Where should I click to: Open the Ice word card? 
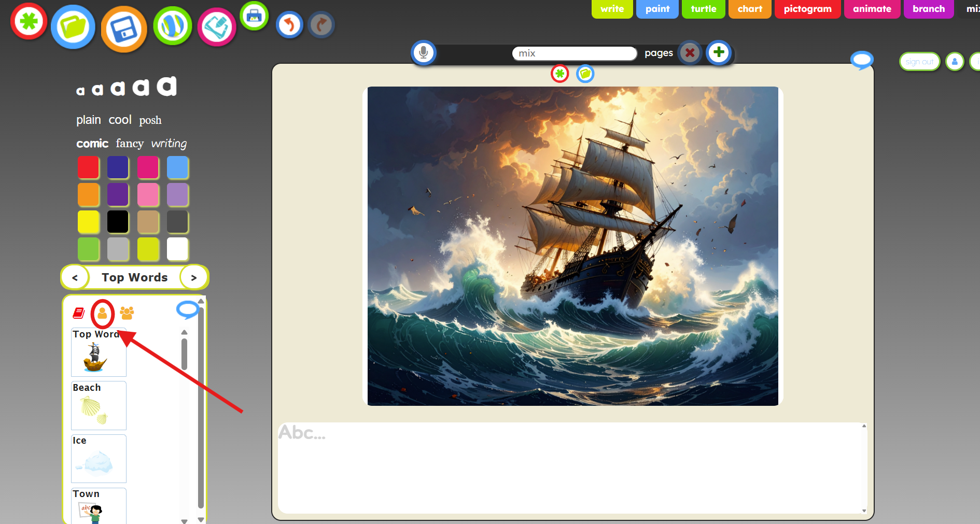pos(99,459)
